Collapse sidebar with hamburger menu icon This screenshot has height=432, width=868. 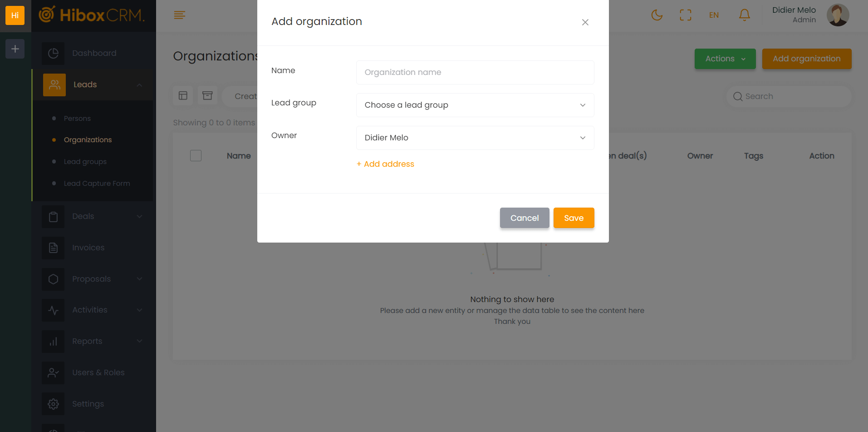[x=179, y=15]
